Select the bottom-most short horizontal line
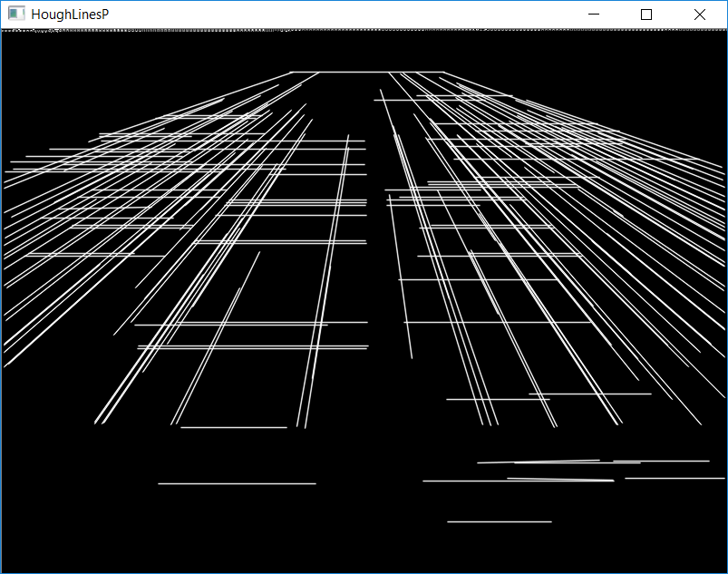 (499, 521)
